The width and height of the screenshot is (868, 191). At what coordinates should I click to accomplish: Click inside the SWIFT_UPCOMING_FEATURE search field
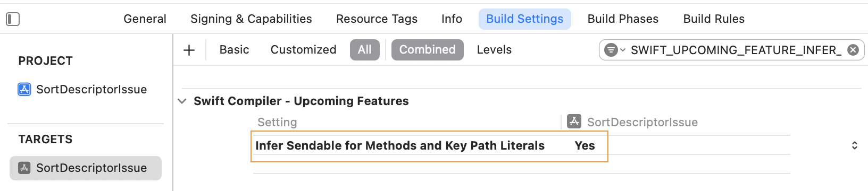coord(736,50)
